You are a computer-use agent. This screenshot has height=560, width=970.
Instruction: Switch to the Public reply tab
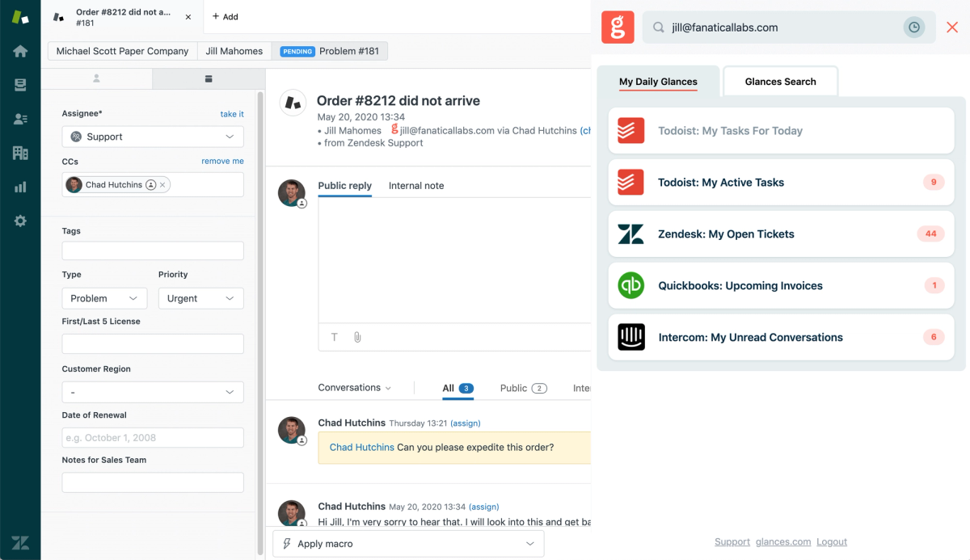(344, 186)
